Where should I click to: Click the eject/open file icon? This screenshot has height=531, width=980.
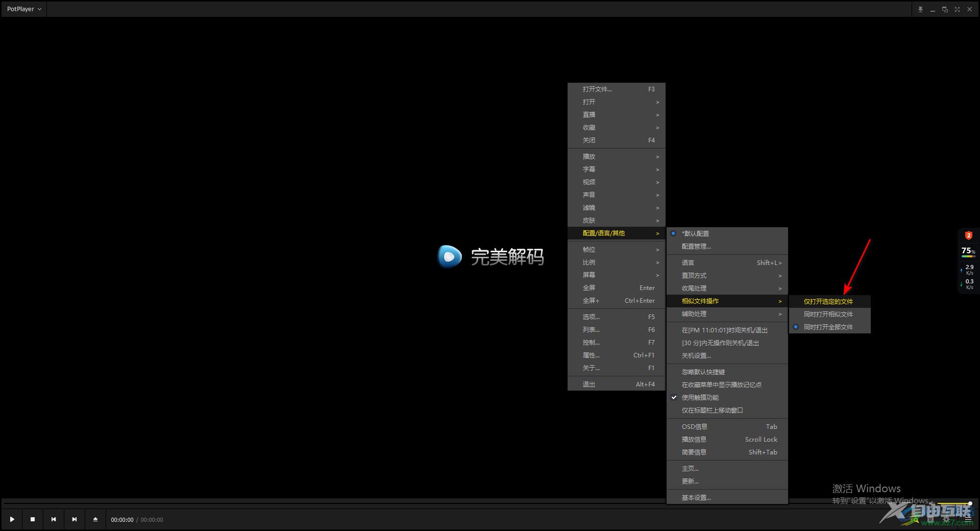coord(95,519)
